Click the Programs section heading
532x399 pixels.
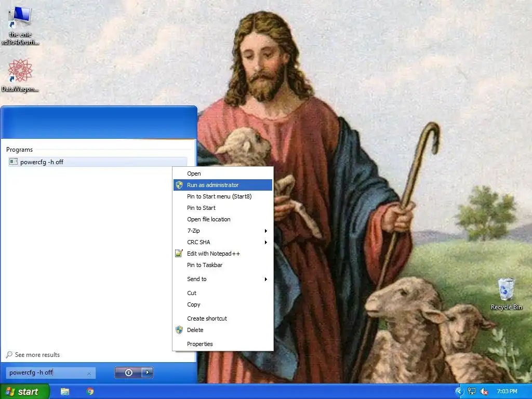19,150
